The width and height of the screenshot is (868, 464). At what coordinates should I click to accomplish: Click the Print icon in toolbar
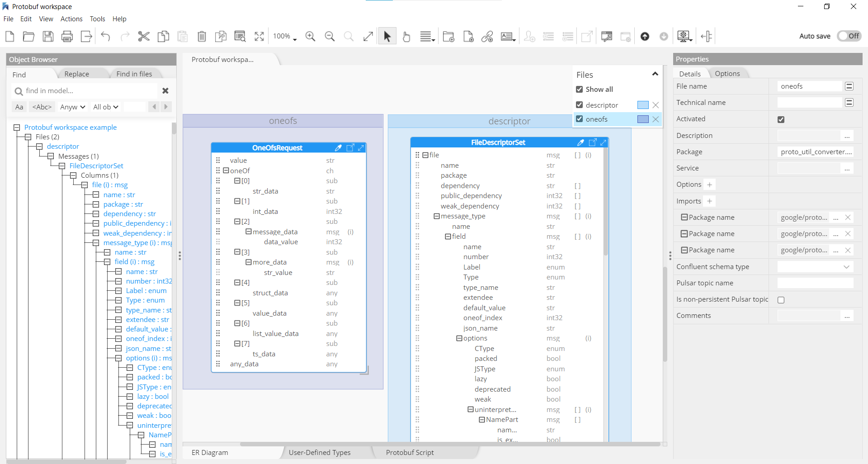coord(67,37)
